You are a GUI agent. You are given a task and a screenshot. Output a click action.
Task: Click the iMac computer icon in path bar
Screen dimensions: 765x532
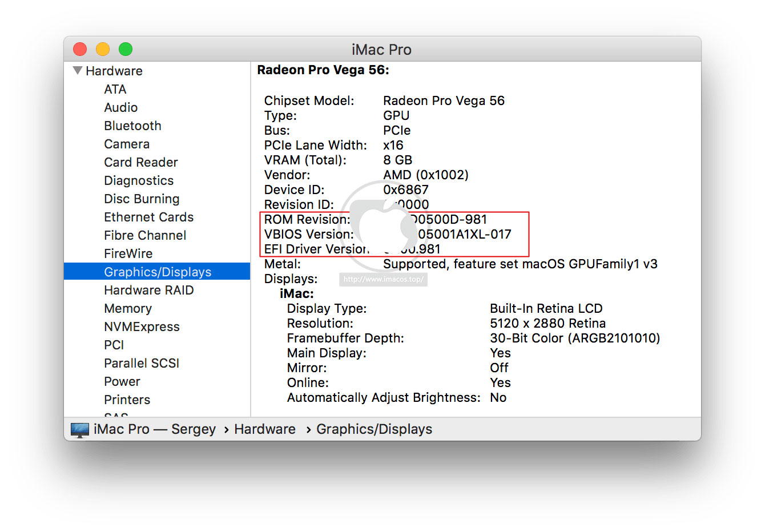pos(80,430)
